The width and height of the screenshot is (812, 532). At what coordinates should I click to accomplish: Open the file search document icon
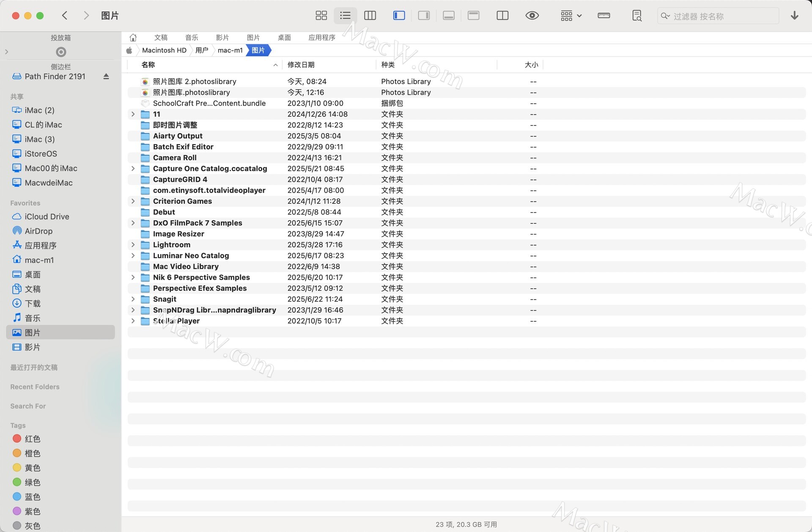[636, 16]
